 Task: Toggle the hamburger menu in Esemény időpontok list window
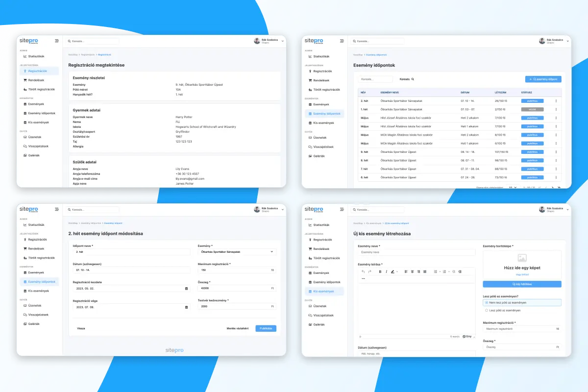[x=342, y=41]
